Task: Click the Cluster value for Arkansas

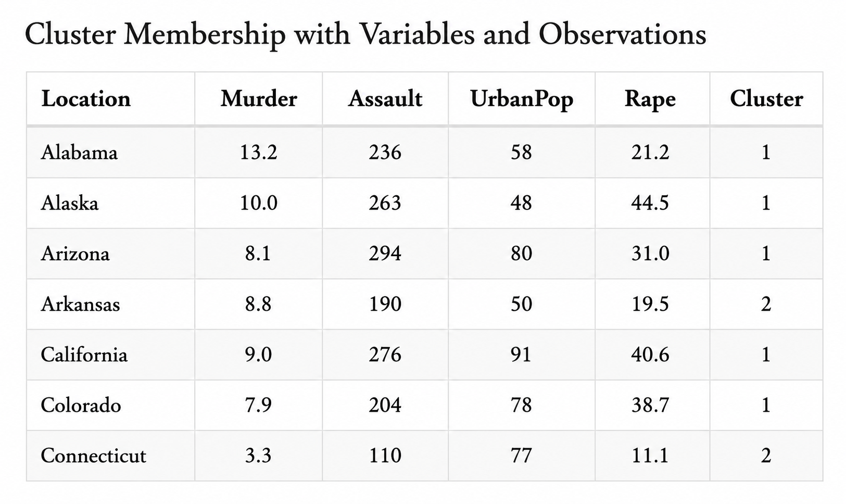Action: coord(766,304)
